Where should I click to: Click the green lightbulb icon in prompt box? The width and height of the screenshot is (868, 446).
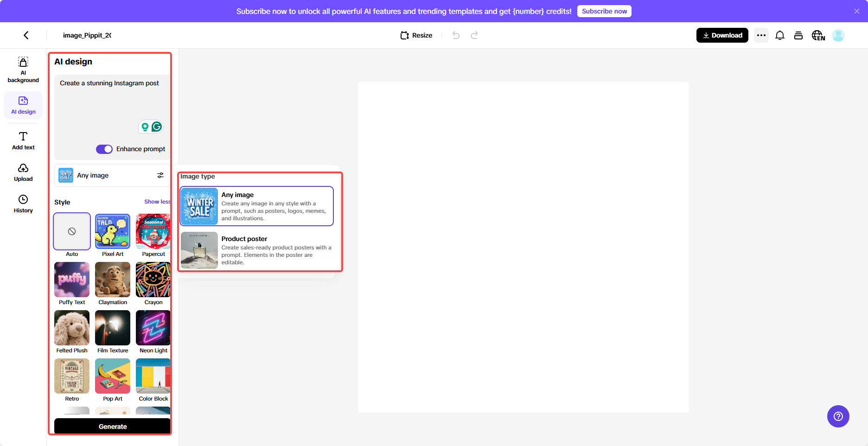tap(145, 127)
